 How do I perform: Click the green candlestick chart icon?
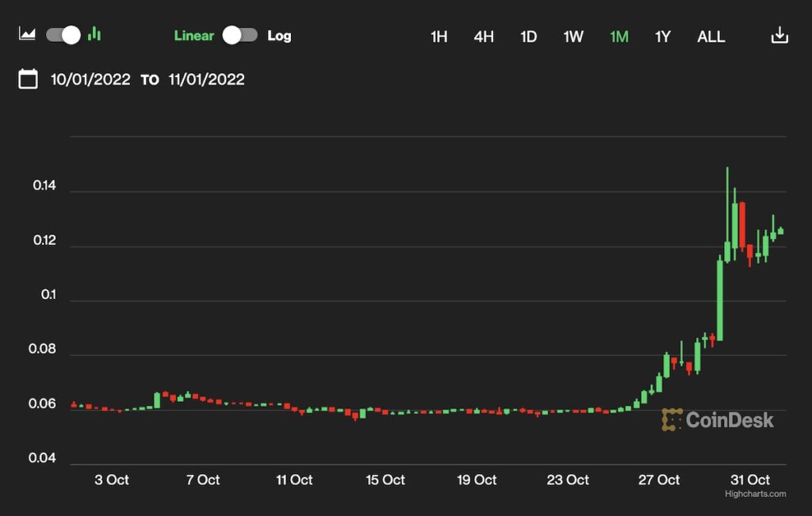[x=94, y=34]
